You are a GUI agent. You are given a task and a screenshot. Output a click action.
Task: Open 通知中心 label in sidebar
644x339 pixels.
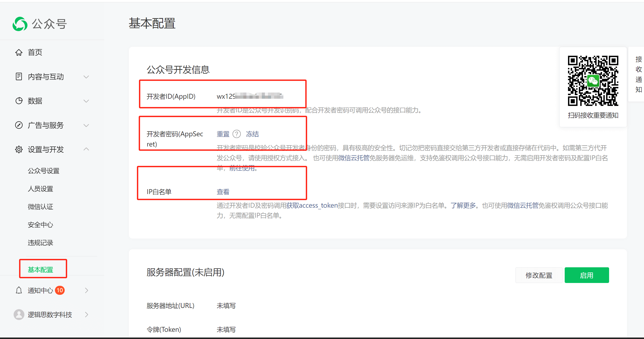[x=40, y=290]
